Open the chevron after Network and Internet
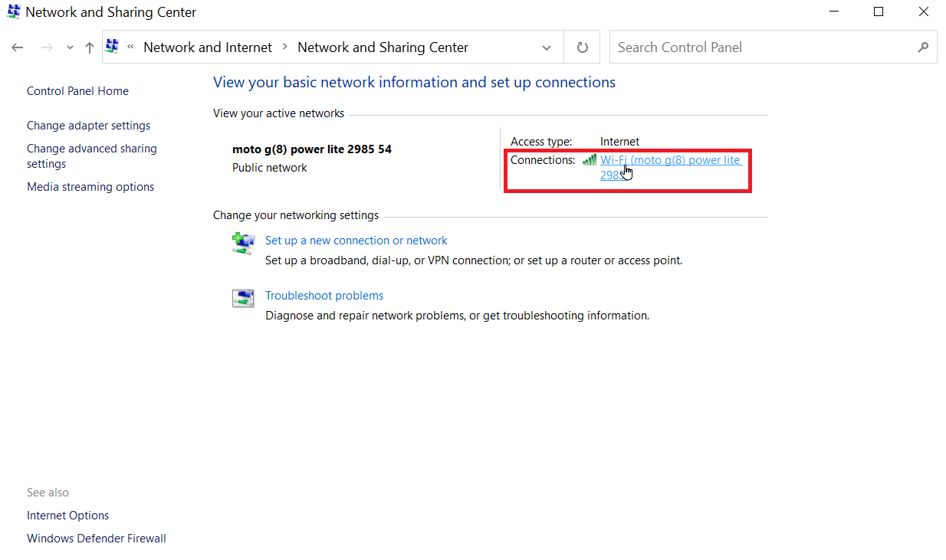 click(285, 47)
